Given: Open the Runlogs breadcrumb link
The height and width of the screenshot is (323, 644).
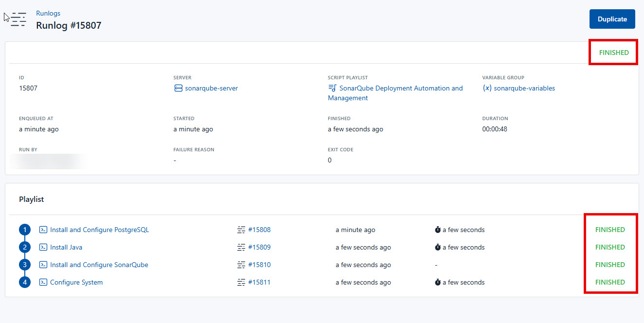Looking at the screenshot, I should (48, 13).
